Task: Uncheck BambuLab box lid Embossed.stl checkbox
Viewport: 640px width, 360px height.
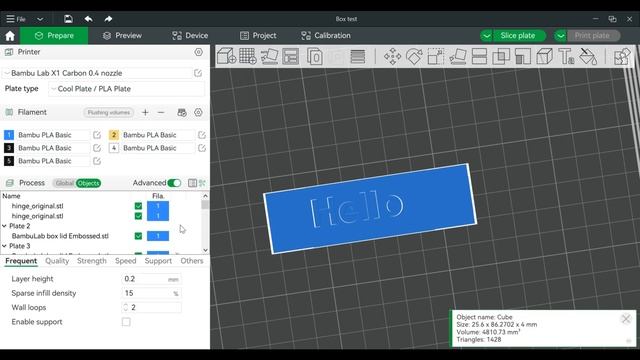Action: [138, 236]
